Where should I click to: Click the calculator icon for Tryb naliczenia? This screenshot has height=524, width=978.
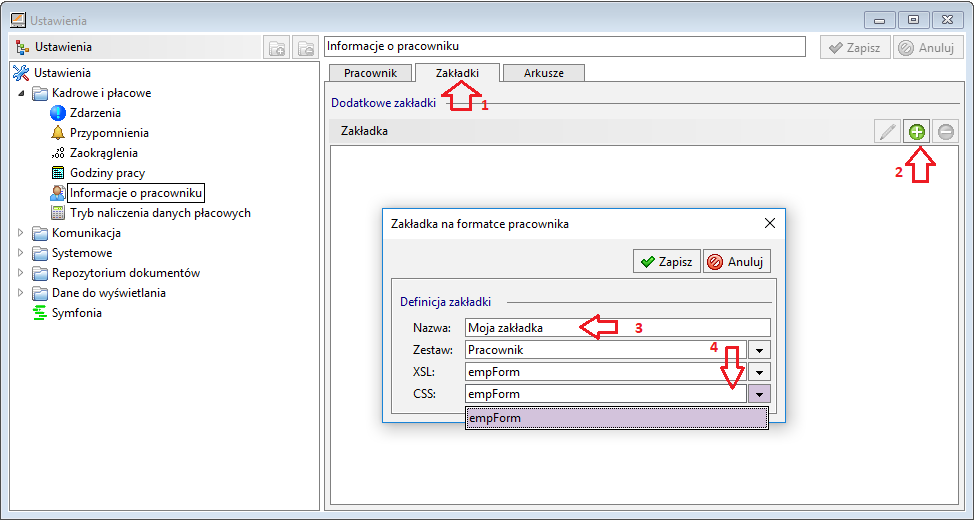[58, 213]
